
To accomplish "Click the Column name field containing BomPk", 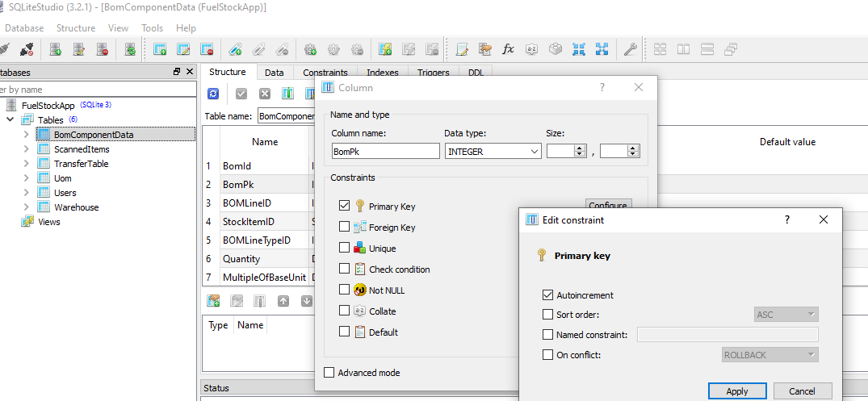I will click(x=386, y=151).
